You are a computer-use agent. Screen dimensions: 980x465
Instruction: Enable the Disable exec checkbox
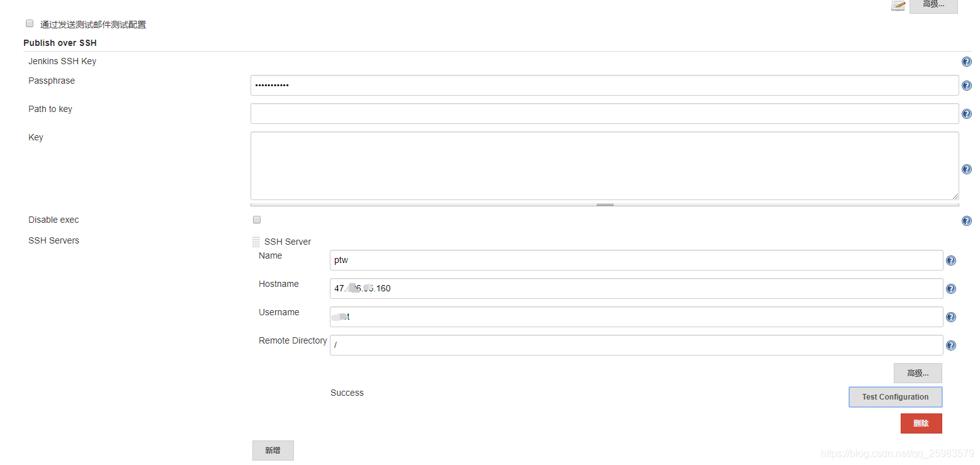point(256,220)
